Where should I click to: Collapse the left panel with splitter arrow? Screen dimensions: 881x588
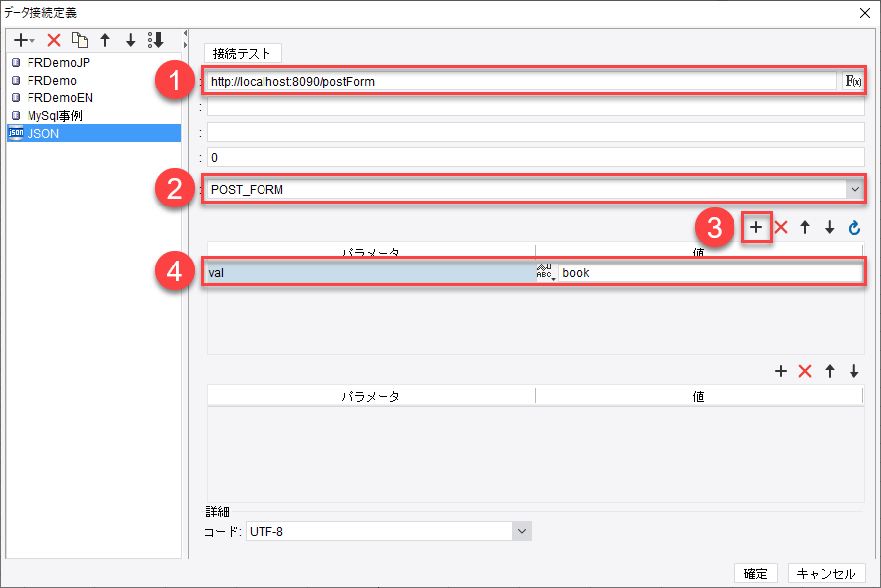pyautogui.click(x=185, y=33)
